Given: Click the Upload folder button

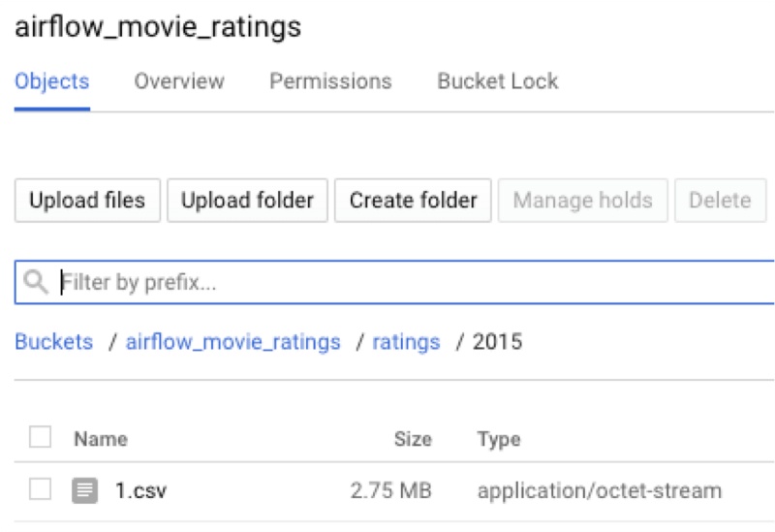Looking at the screenshot, I should tap(247, 201).
